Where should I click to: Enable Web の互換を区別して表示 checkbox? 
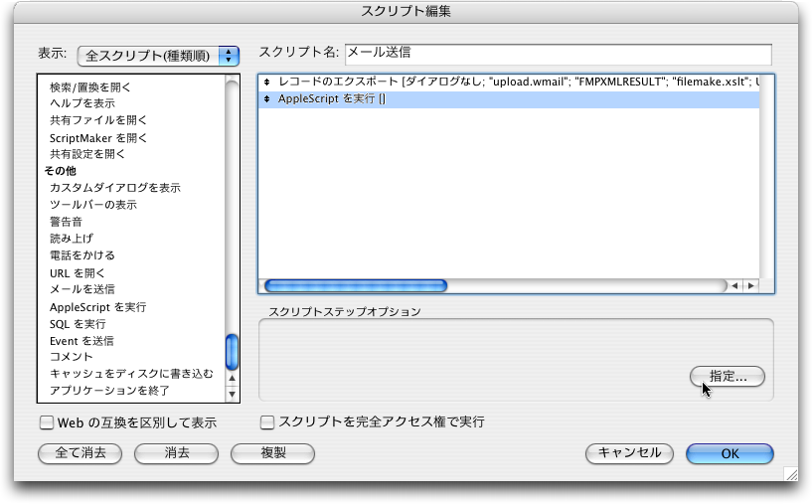tap(46, 422)
